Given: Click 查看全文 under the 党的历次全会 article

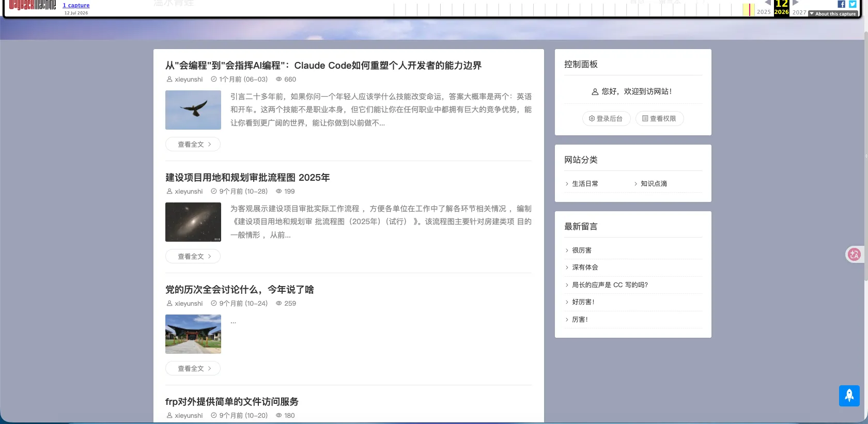Looking at the screenshot, I should tap(193, 368).
